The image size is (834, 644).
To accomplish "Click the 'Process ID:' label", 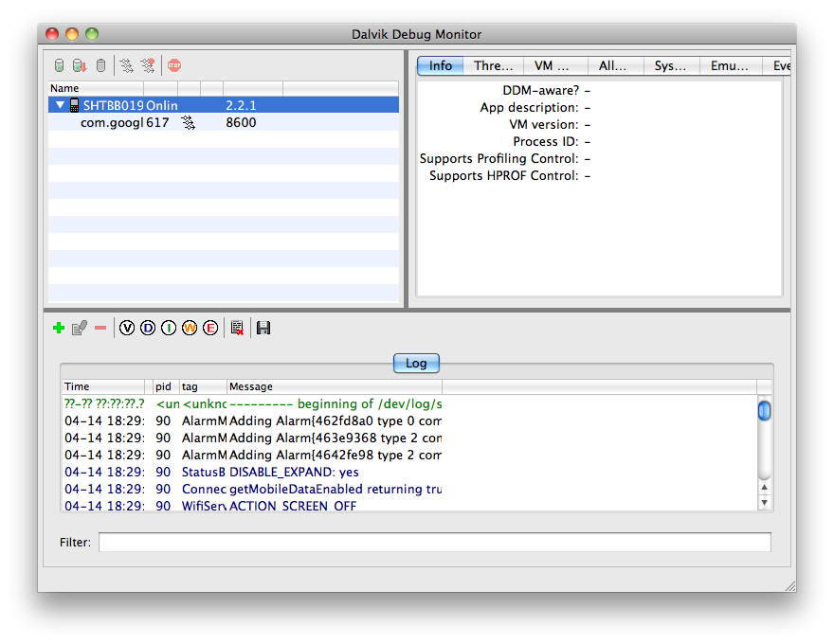I will [x=546, y=141].
